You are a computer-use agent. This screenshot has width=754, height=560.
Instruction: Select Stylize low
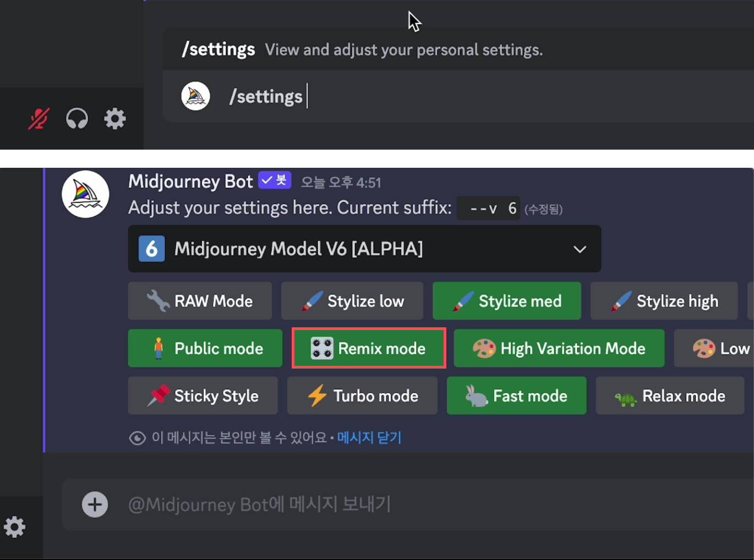[x=352, y=301]
